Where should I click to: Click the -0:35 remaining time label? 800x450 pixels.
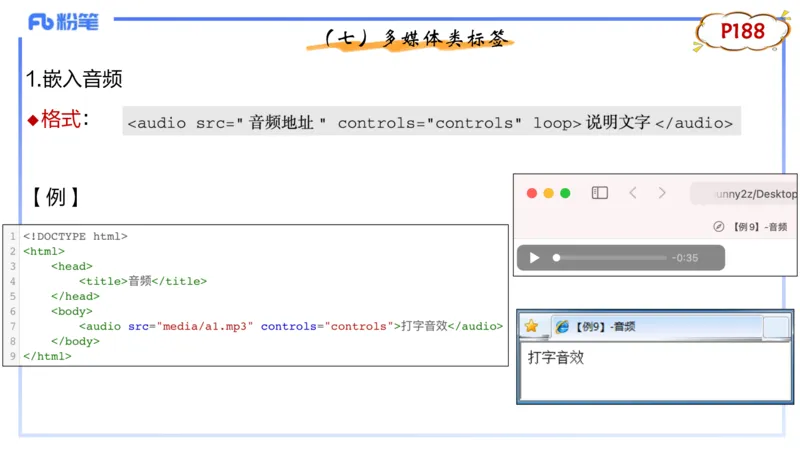tap(685, 258)
